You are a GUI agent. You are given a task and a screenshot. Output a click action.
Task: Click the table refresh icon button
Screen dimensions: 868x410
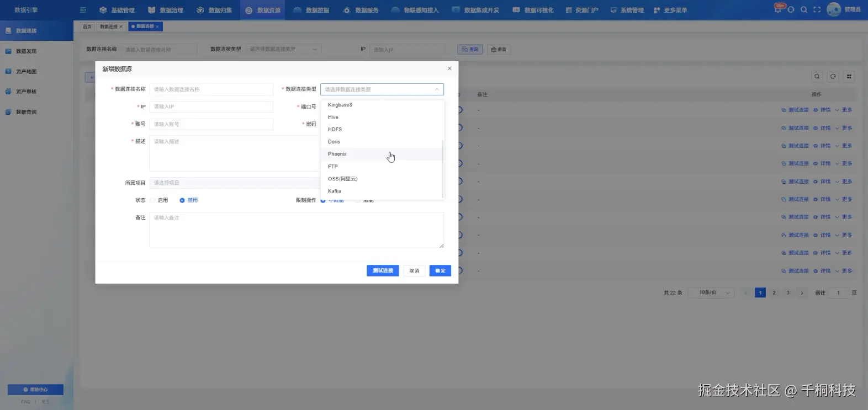pos(833,76)
